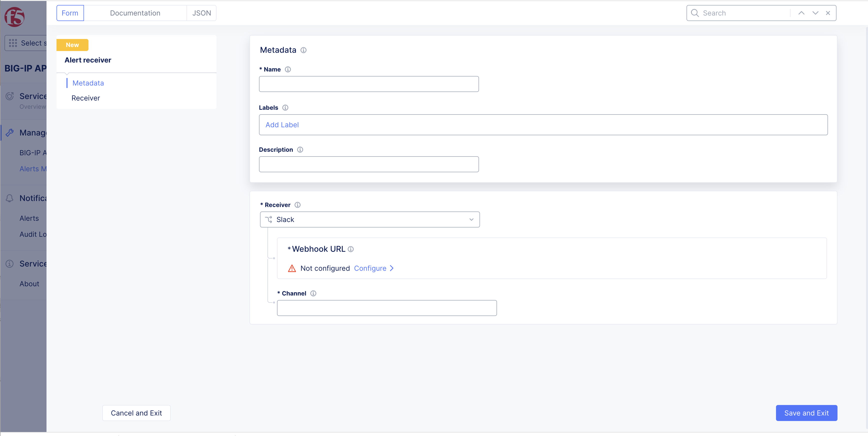
Task: Show info tooltip for Labels field
Action: click(x=285, y=108)
